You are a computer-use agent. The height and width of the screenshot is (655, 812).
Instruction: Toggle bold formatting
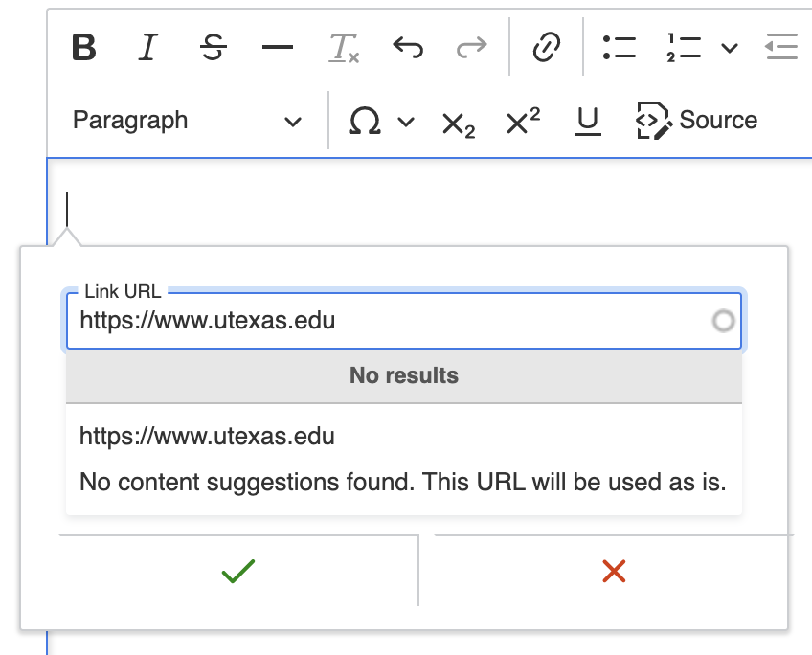coord(84,47)
